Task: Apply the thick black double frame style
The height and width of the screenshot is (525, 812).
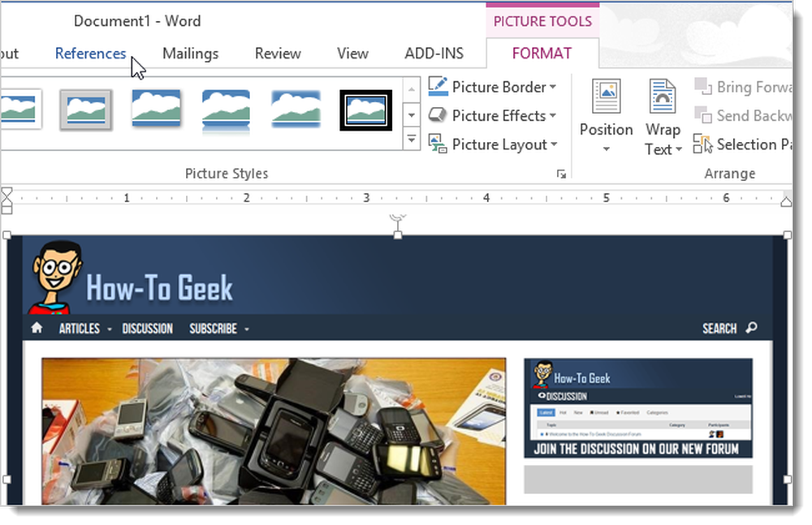Action: pyautogui.click(x=365, y=110)
